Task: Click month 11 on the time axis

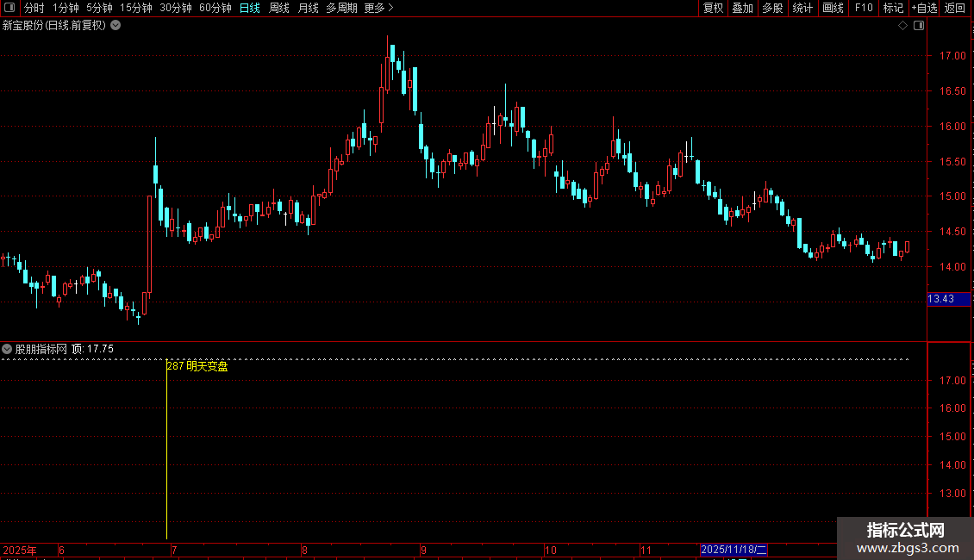Action: [x=646, y=550]
